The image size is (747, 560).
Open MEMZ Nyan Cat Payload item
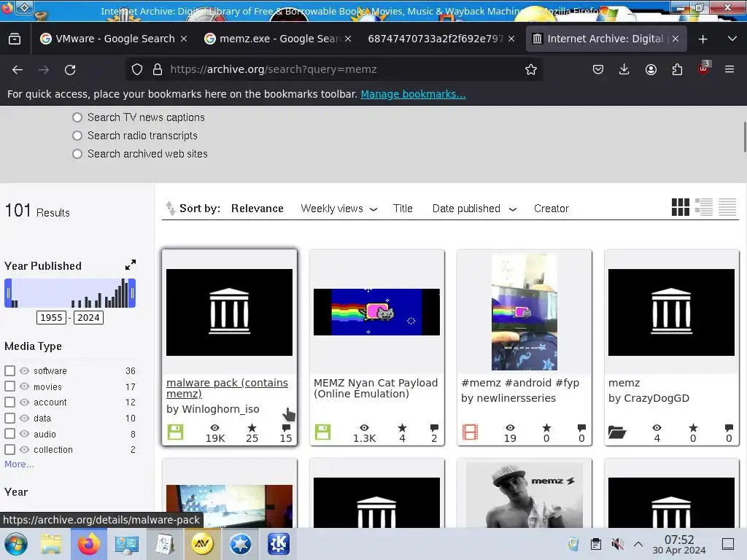coord(376,388)
